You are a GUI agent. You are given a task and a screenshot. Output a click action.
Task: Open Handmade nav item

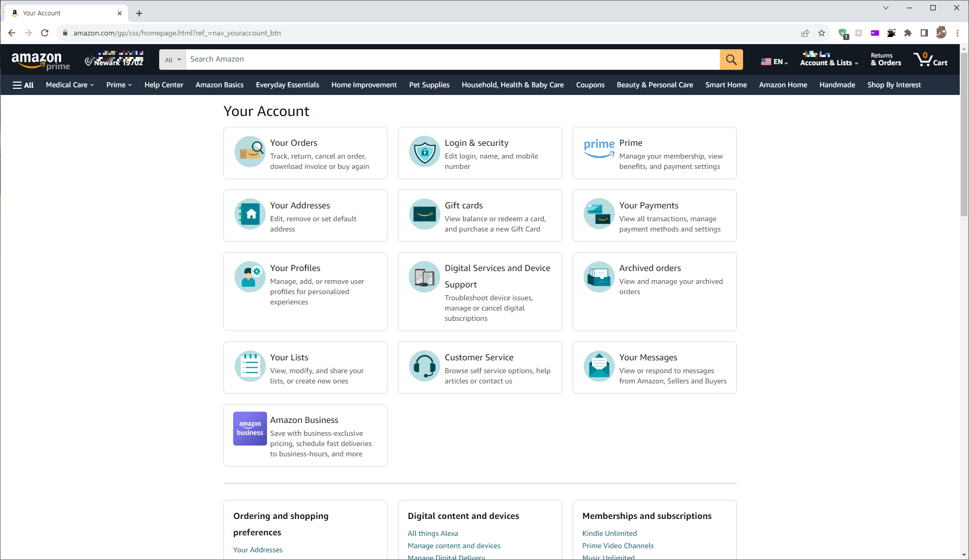point(837,85)
